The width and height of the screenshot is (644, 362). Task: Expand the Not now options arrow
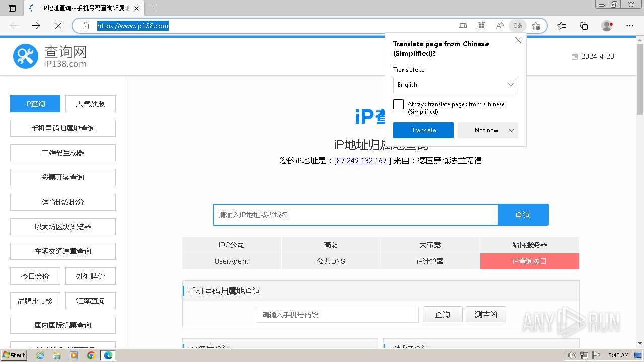coord(511,130)
